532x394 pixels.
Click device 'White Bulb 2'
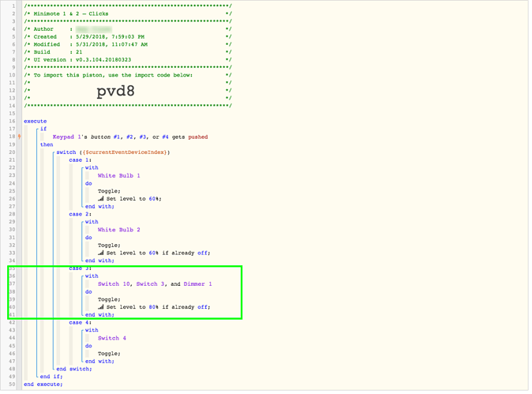(x=119, y=231)
